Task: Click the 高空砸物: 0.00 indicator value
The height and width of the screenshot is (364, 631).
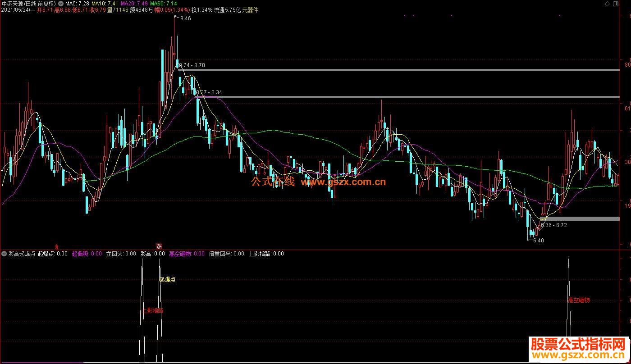Action: (x=187, y=254)
